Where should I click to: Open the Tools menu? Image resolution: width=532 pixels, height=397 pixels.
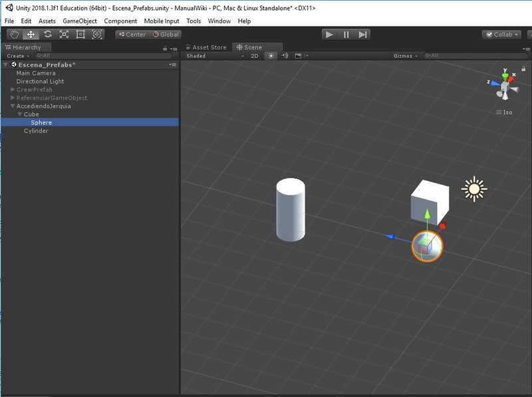(x=194, y=21)
